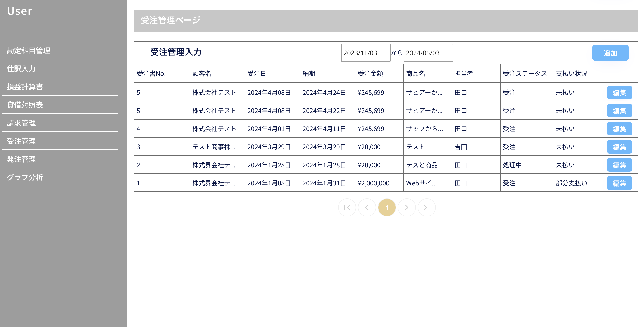Screen dimensions: 644x327
Task: Open グラフ分析 sidebar item
Action: coord(25,177)
